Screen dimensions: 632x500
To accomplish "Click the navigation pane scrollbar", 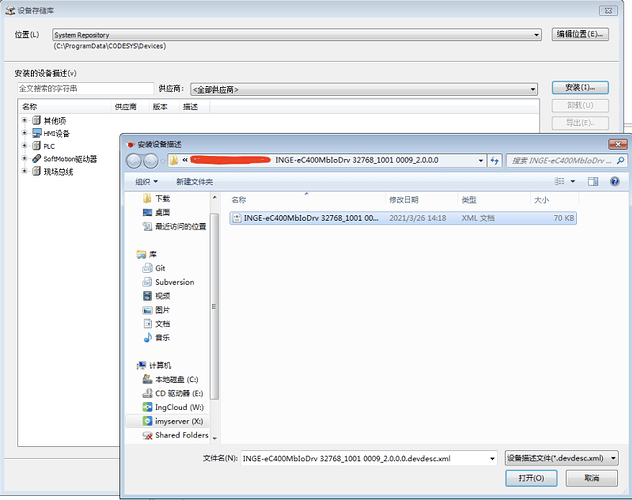I will tap(214, 307).
